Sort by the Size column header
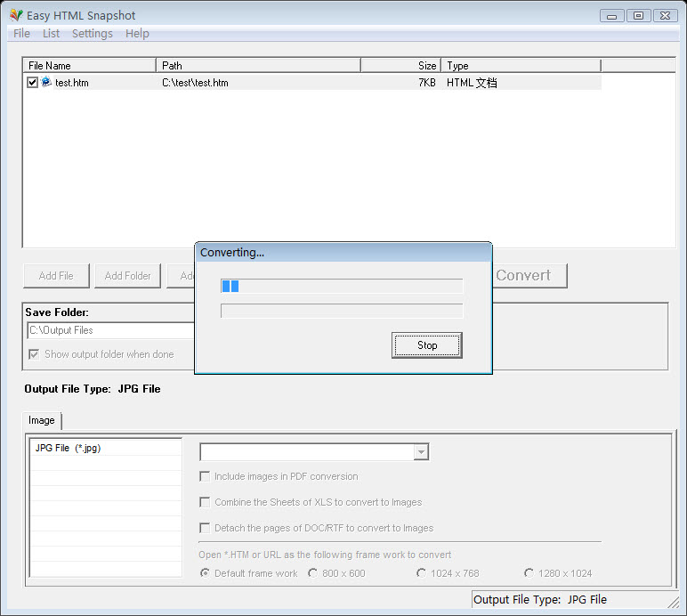This screenshot has height=616, width=687. [x=400, y=66]
